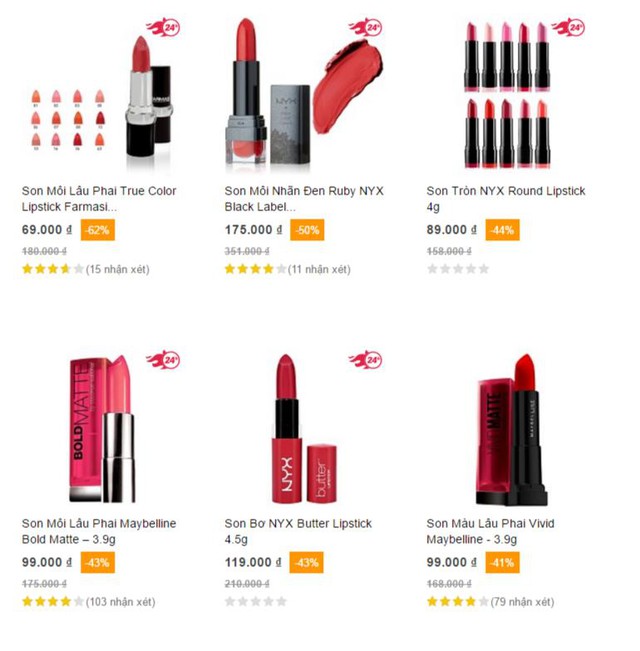Screen dimensions: 640x651
Task: Open the NYX Round Lipstick set image
Action: tap(507, 95)
